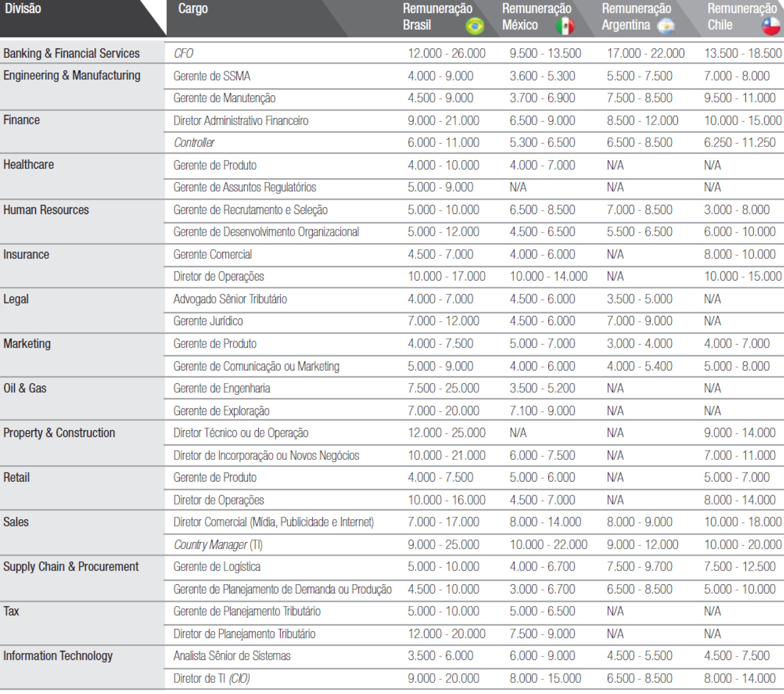
Task: Select Gerente de Manutenção Chile 9.500 - 11.000
Action: click(x=740, y=98)
